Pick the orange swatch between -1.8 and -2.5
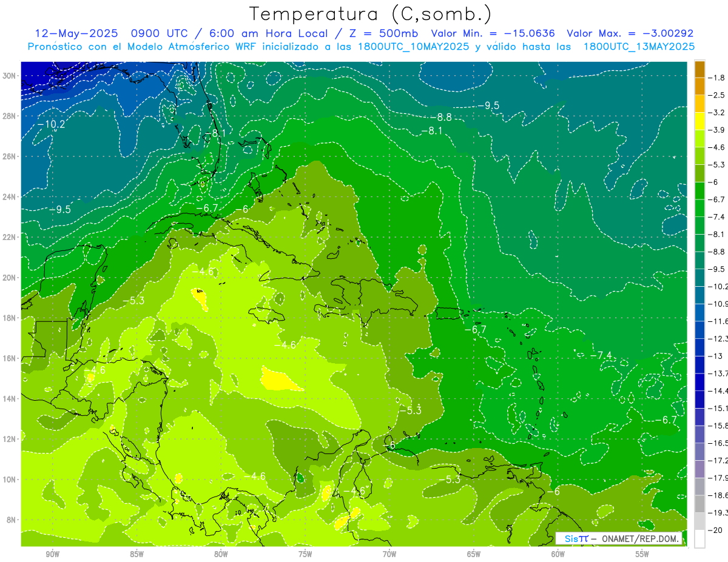The height and width of the screenshot is (562, 728). click(699, 87)
